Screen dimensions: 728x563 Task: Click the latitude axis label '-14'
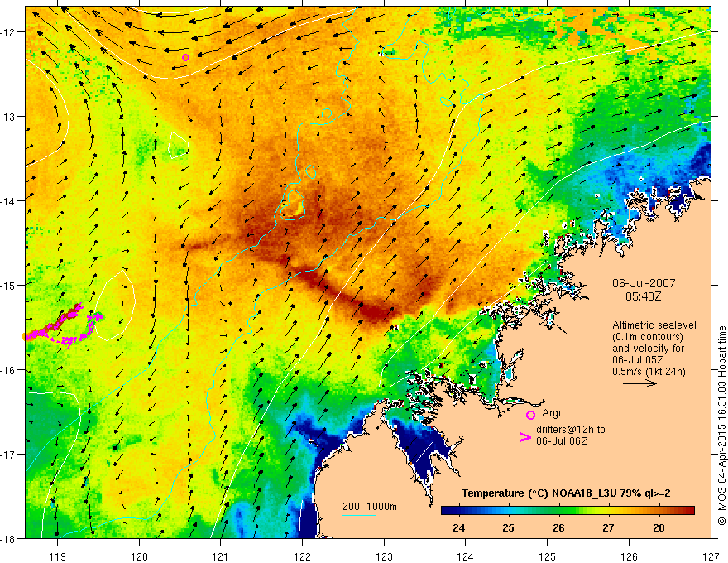pyautogui.click(x=9, y=200)
